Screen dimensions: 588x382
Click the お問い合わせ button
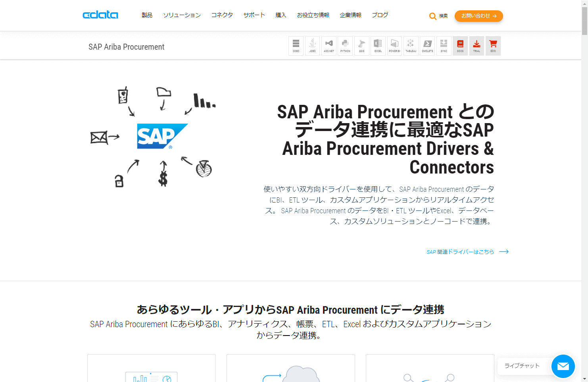tap(478, 16)
